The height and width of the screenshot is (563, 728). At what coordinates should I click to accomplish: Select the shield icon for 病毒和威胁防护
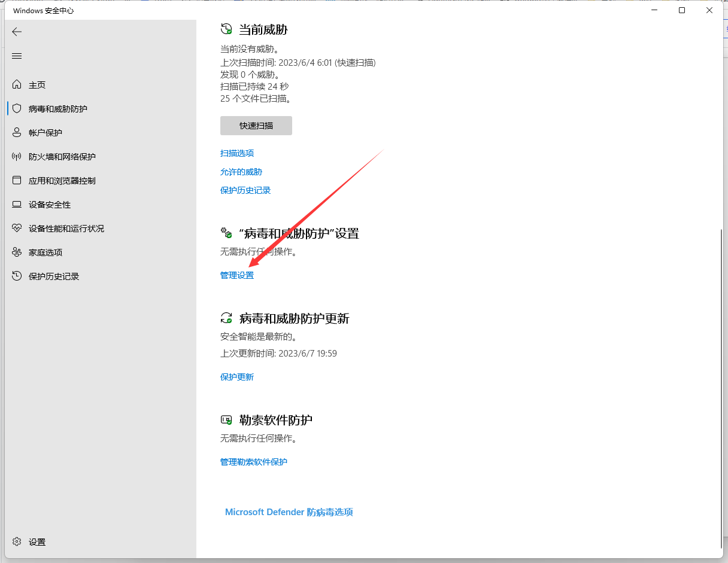17,109
